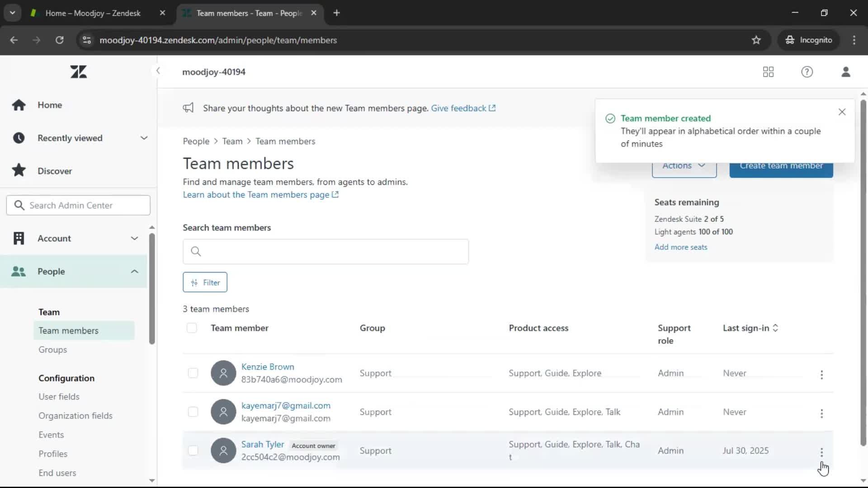Open the tab search dropdown arrow

click(x=13, y=13)
